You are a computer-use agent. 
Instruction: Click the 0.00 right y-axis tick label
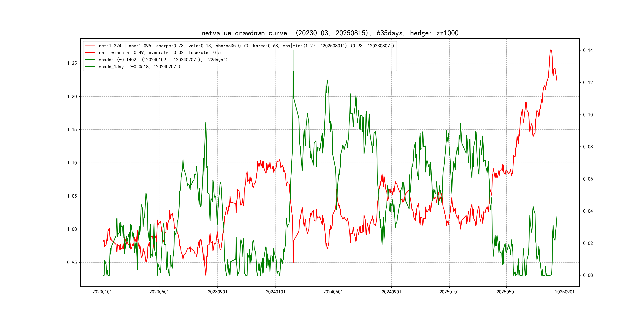pos(588,275)
